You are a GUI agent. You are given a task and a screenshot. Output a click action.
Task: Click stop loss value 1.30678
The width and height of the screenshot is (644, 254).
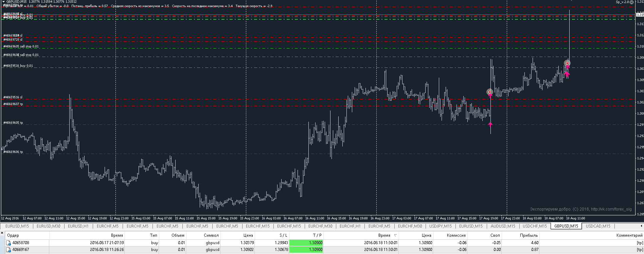pos(281,250)
